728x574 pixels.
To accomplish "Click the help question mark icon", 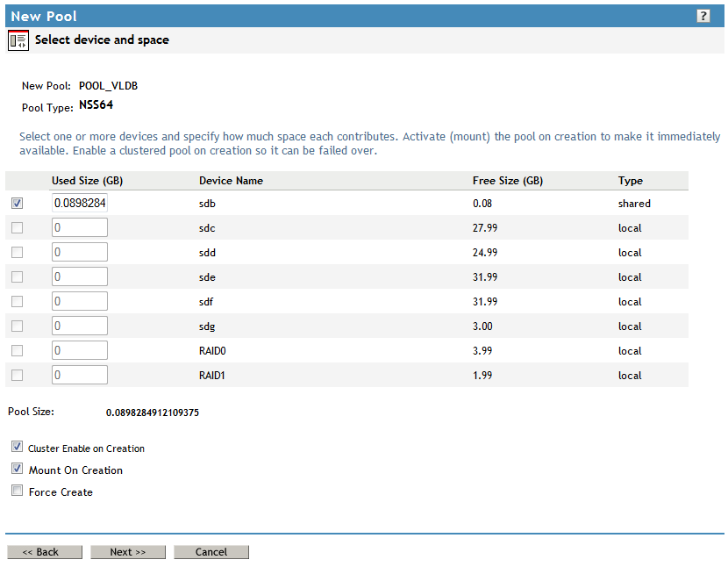I will [x=703, y=15].
